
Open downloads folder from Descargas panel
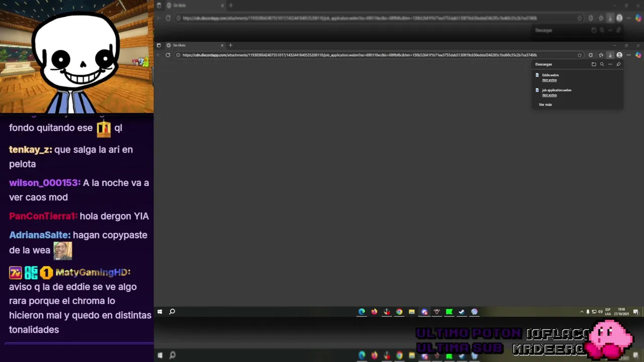[x=594, y=64]
